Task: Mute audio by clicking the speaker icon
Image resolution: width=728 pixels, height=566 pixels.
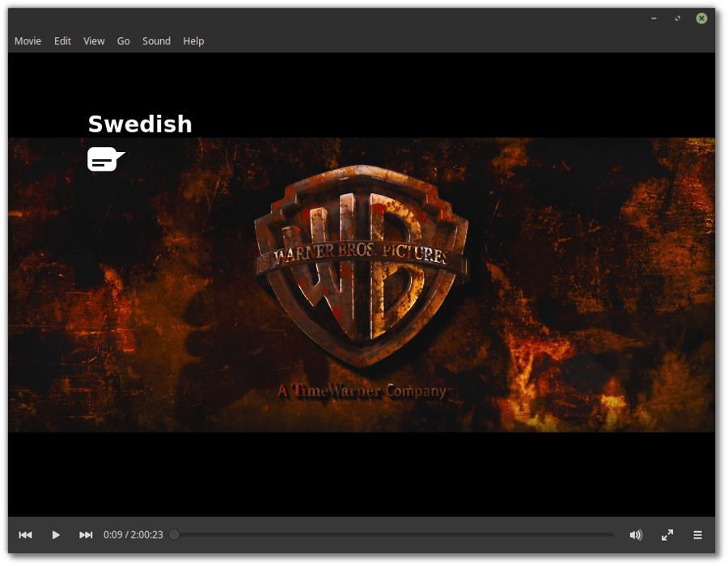Action: pyautogui.click(x=636, y=534)
